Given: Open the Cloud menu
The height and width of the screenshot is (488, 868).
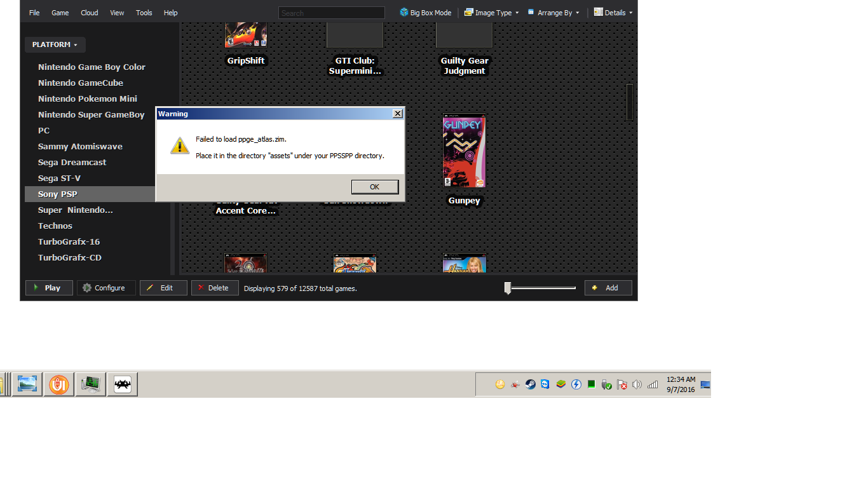Looking at the screenshot, I should (x=90, y=13).
